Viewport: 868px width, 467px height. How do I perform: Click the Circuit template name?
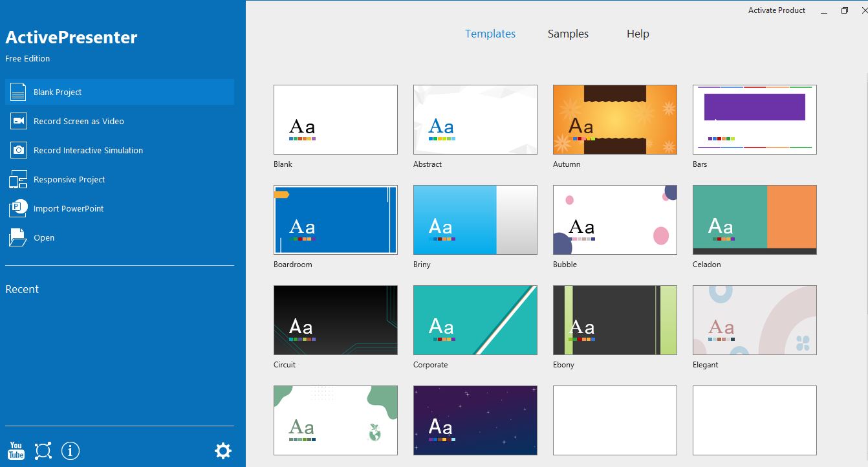pyautogui.click(x=285, y=365)
